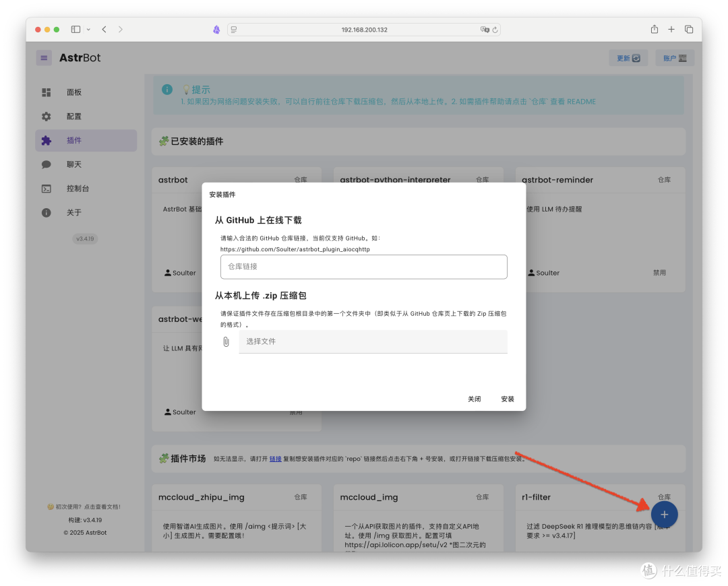Click the terminal icon beside 控制台
Image resolution: width=728 pixels, height=586 pixels.
(x=47, y=189)
